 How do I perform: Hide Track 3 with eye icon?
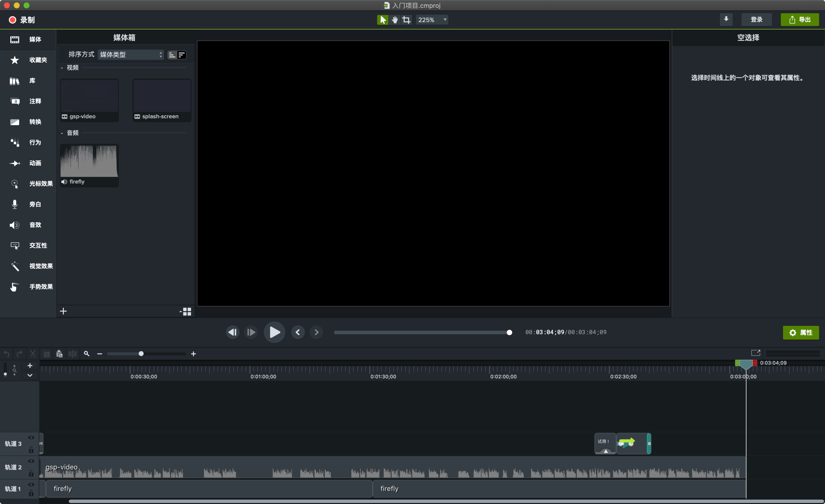tap(31, 438)
